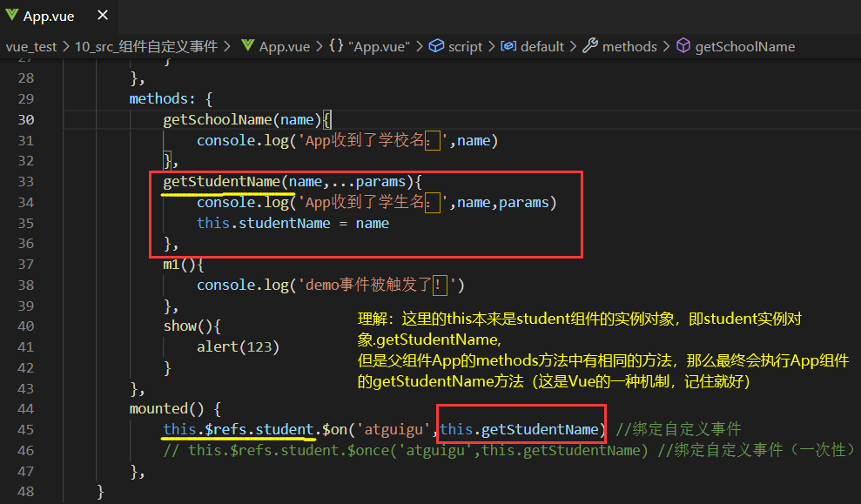
Task: Click the braces icon in breadcrumb
Action: [x=336, y=46]
